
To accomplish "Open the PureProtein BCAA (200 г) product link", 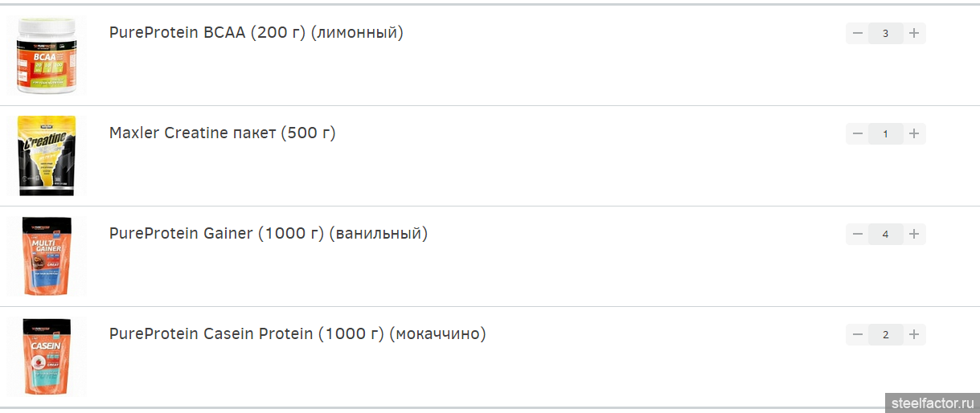I will 256,33.
